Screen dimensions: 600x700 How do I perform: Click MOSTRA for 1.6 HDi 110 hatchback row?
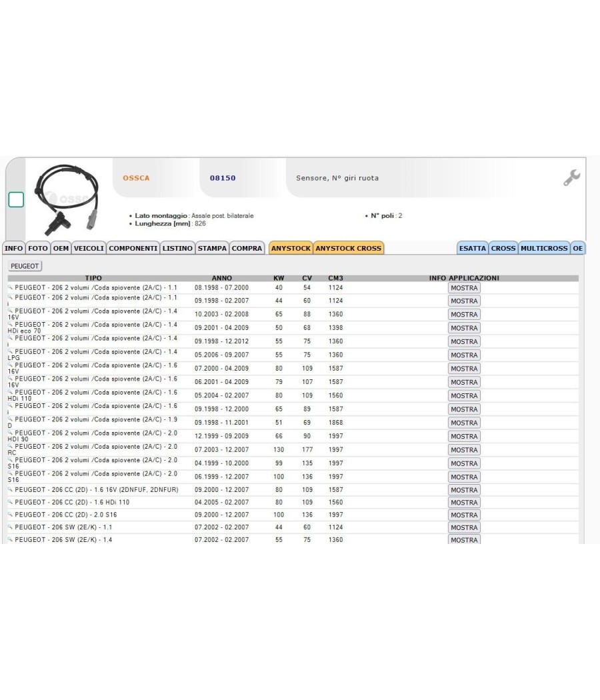(464, 395)
